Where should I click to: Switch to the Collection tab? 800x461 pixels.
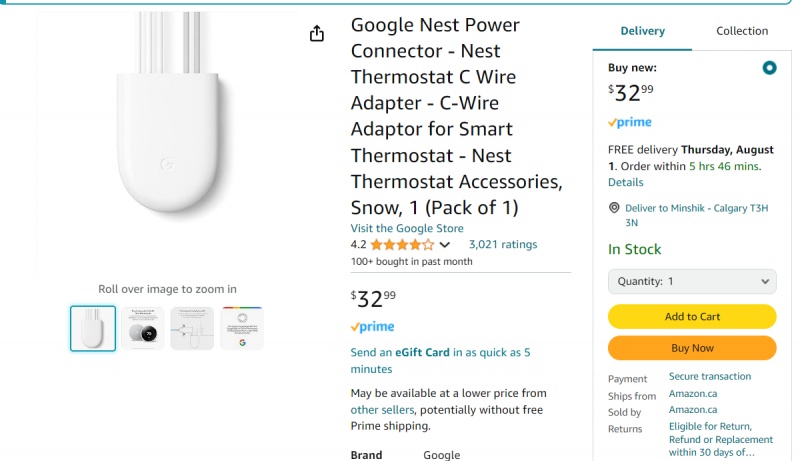tap(742, 31)
